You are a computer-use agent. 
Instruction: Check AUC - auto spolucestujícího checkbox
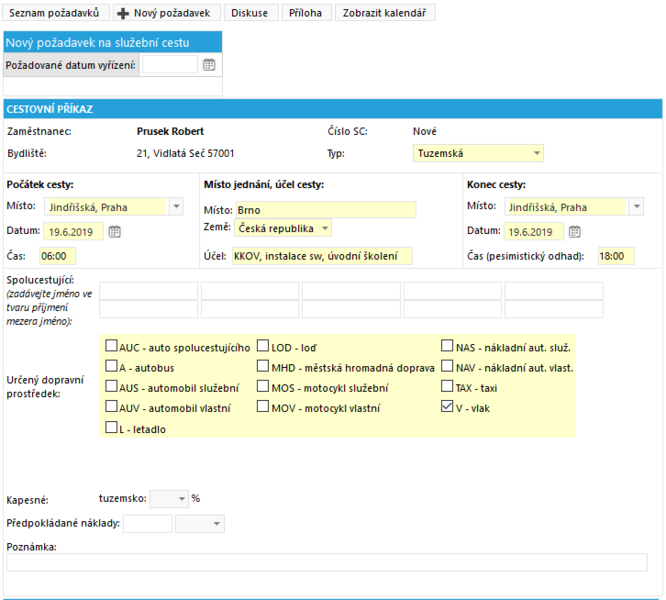(111, 346)
